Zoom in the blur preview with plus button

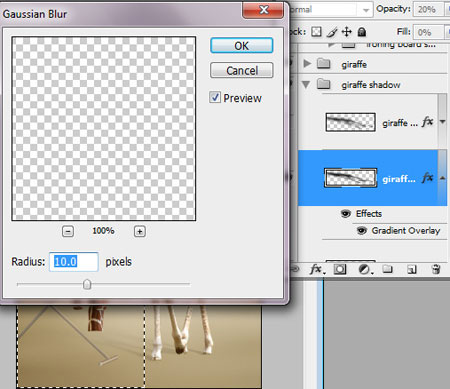click(140, 231)
